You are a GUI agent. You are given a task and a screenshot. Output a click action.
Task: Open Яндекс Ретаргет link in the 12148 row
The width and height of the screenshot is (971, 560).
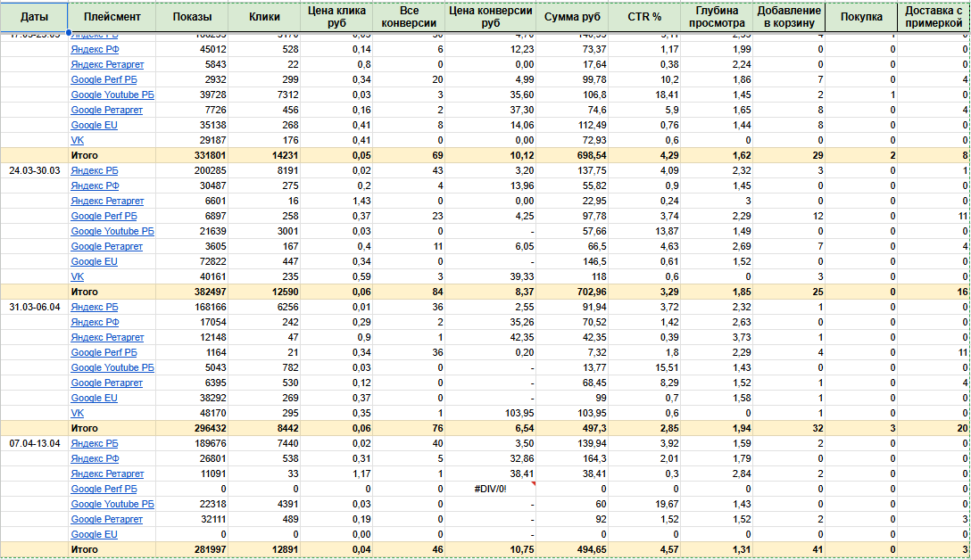(x=107, y=337)
